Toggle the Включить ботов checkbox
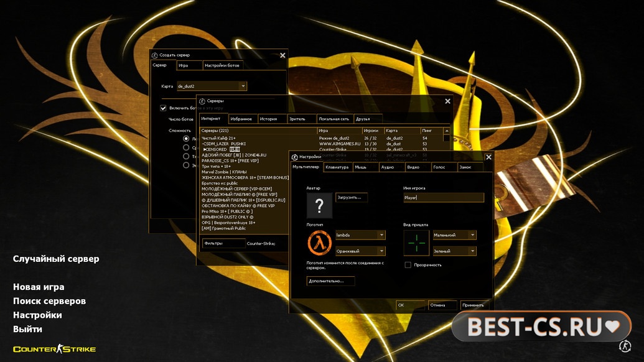This screenshot has height=362, width=644. coord(163,108)
